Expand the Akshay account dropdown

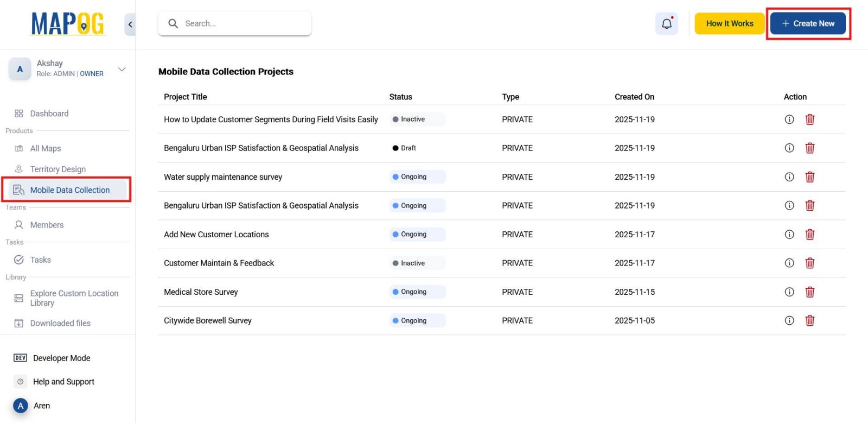click(x=122, y=69)
